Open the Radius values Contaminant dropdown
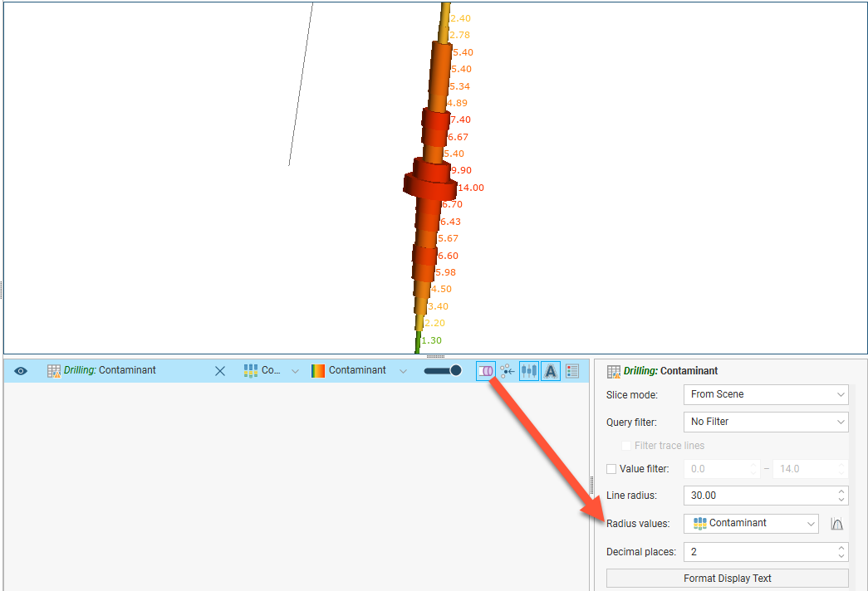 coord(752,524)
